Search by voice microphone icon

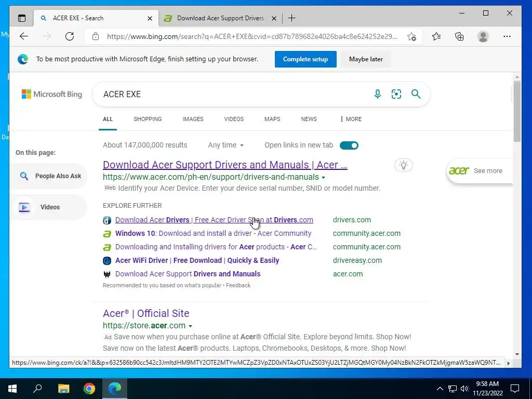(377, 94)
